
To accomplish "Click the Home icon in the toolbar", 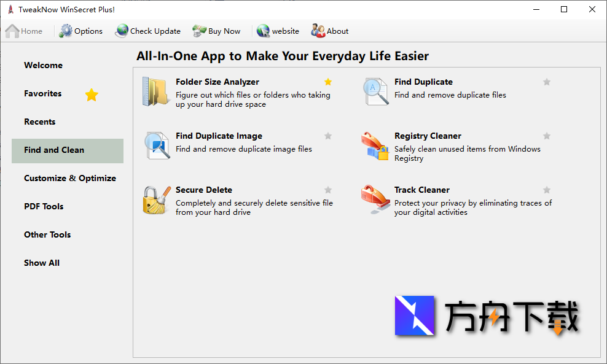I will [x=11, y=30].
